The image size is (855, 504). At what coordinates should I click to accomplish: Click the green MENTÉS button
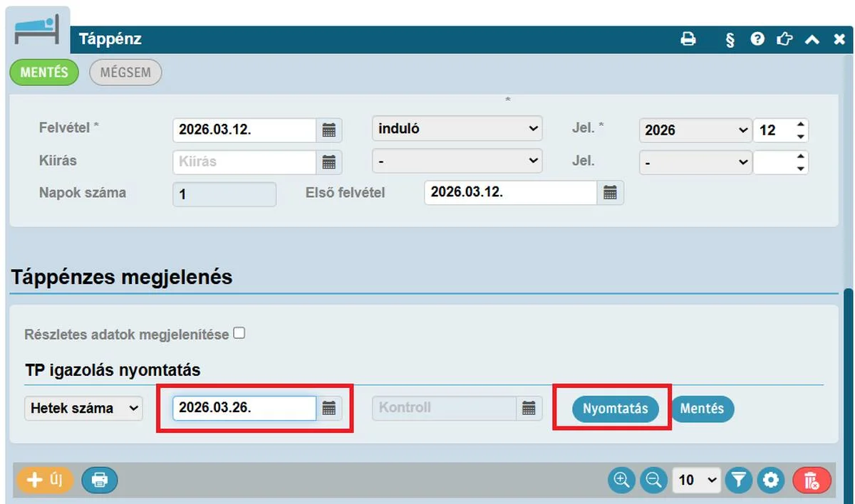(44, 72)
